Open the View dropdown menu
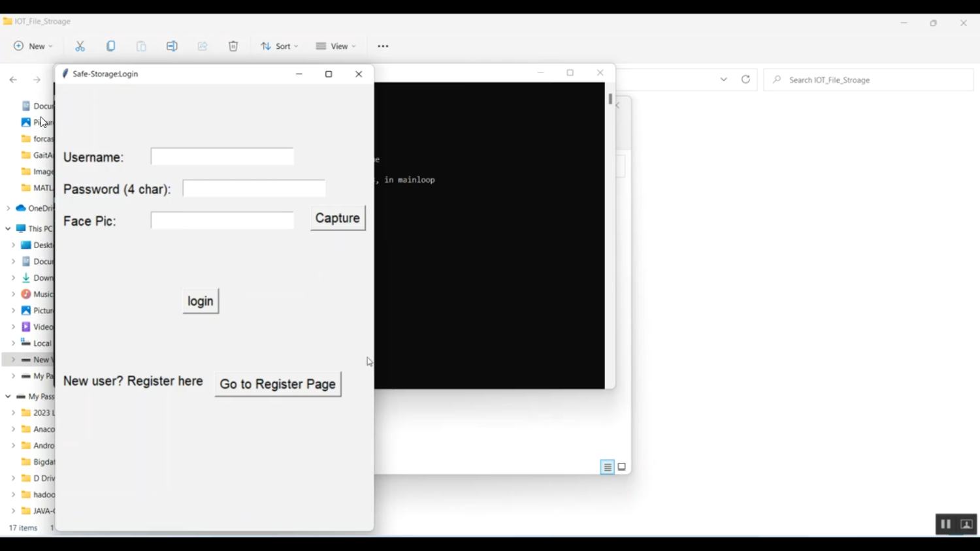 [335, 46]
